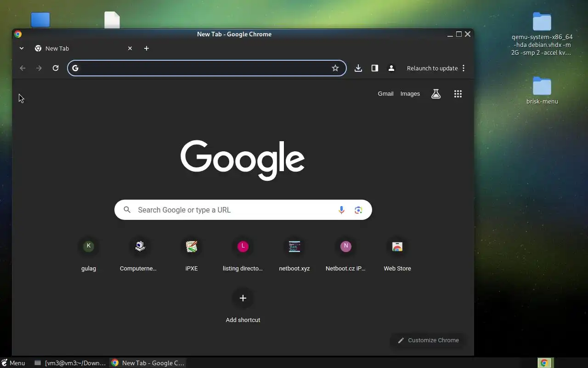Click the Customize Chrome button
This screenshot has width=588, height=368.
428,340
